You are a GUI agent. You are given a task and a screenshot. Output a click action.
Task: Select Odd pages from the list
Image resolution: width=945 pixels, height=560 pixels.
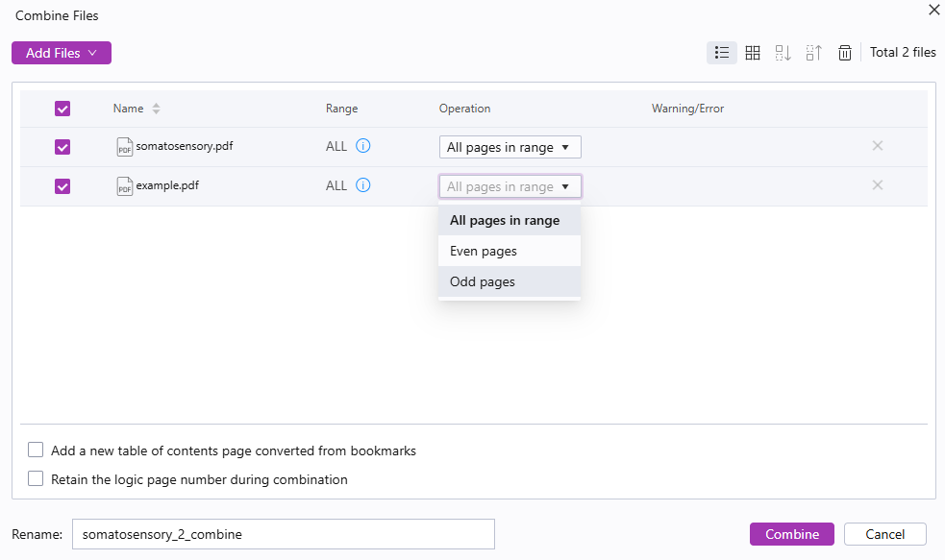coord(482,281)
